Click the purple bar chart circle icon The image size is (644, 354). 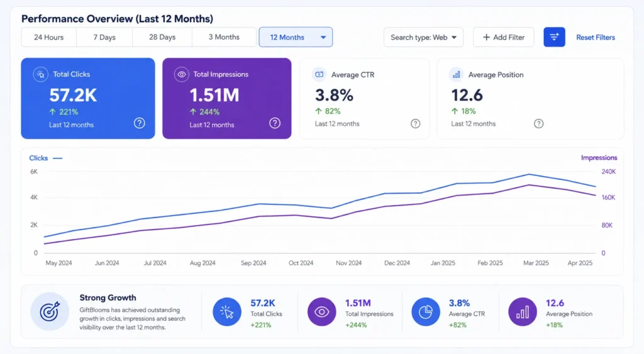tap(523, 312)
